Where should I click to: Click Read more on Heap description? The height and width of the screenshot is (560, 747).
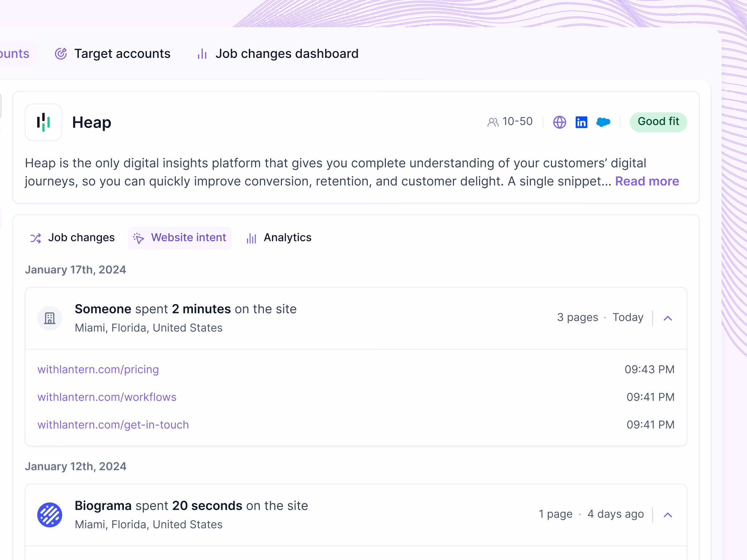647,181
